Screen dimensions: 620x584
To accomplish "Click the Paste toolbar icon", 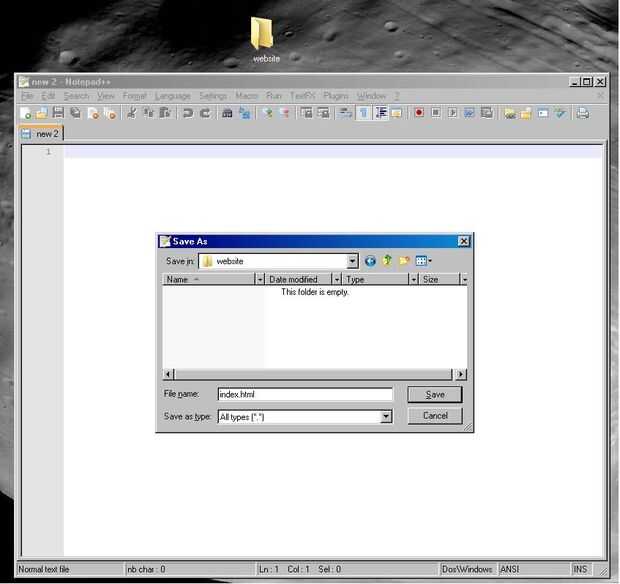I will point(165,113).
